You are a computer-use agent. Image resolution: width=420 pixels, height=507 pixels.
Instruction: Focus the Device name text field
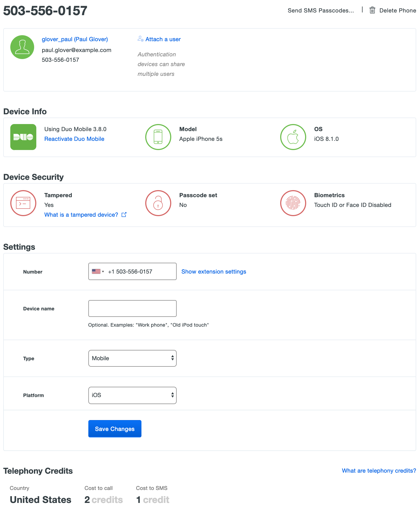[x=132, y=308]
